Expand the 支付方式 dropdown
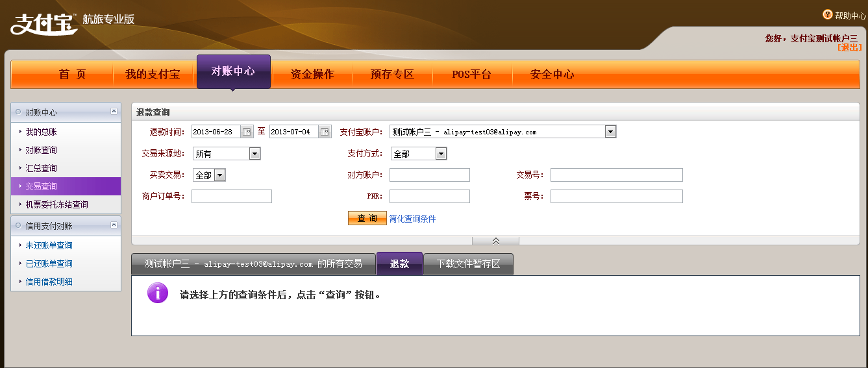868x368 pixels. [441, 154]
